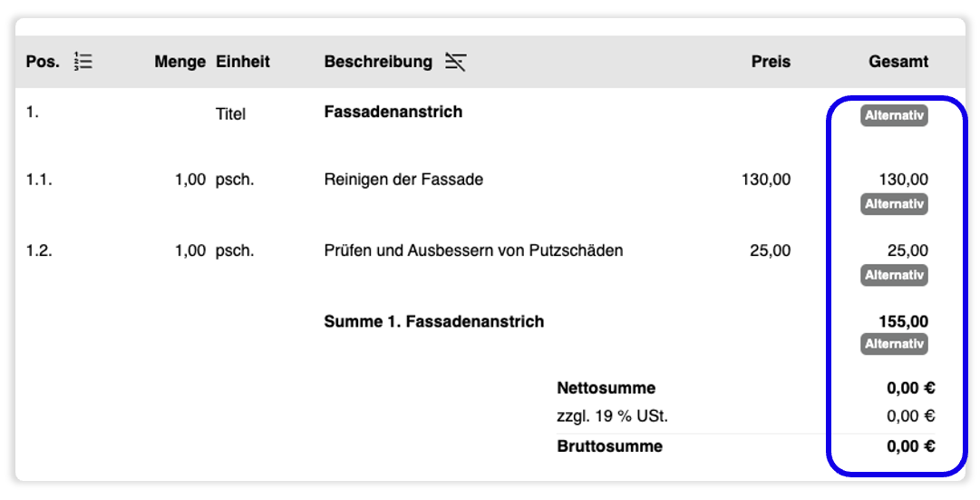Toggle Alternativ badge under 25,00 total
The width and height of the screenshot is (980, 500).
pyautogui.click(x=894, y=275)
